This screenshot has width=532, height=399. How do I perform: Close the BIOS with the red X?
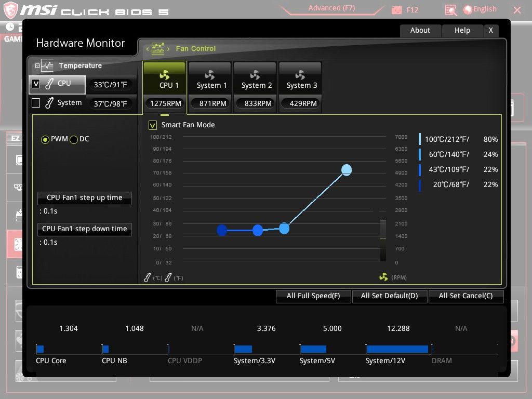click(x=517, y=10)
